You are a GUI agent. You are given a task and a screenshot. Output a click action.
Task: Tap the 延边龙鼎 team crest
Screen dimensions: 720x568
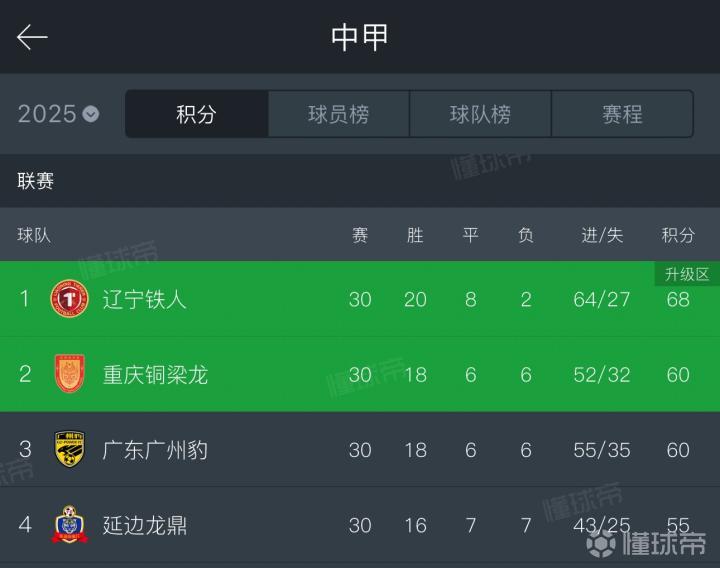pos(69,525)
